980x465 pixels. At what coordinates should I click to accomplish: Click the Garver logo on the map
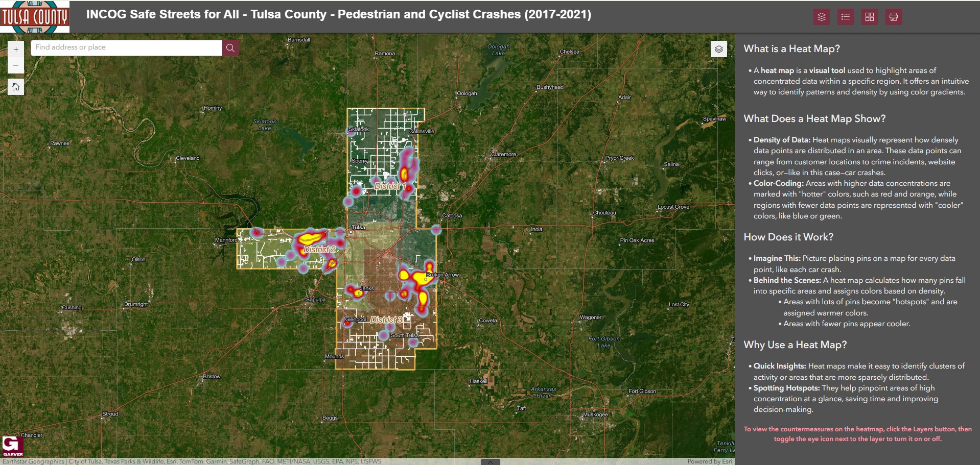coord(12,446)
